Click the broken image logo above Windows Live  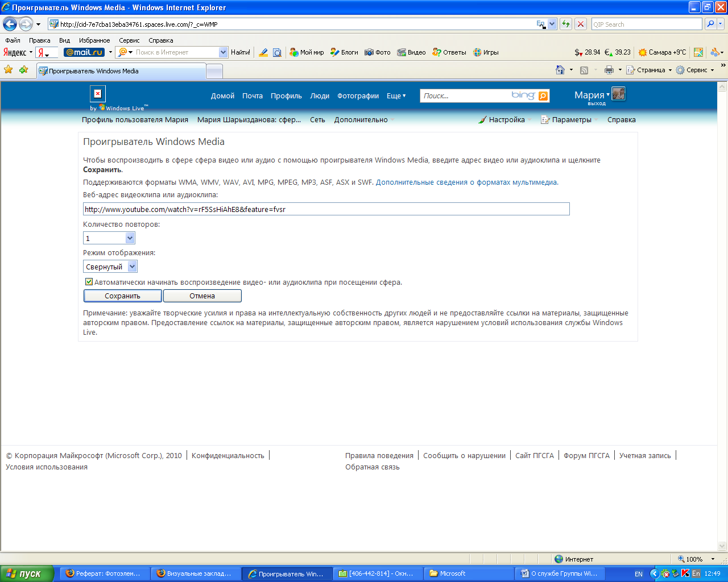click(x=98, y=94)
